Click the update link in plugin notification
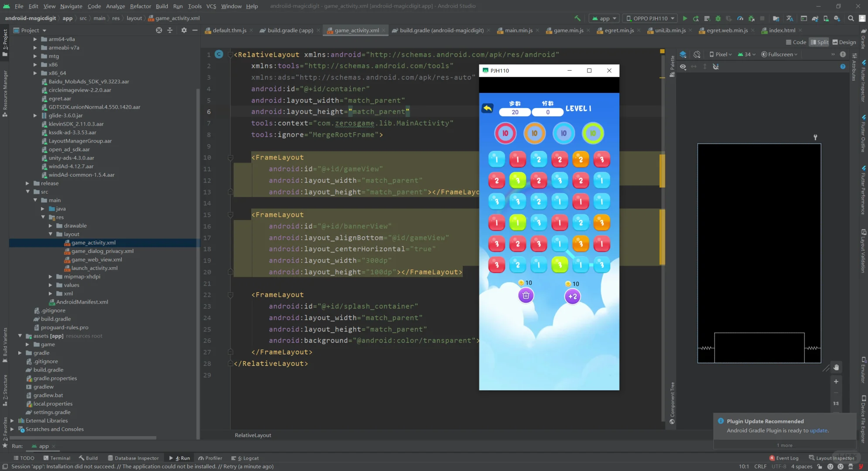This screenshot has width=868, height=471. pos(818,430)
